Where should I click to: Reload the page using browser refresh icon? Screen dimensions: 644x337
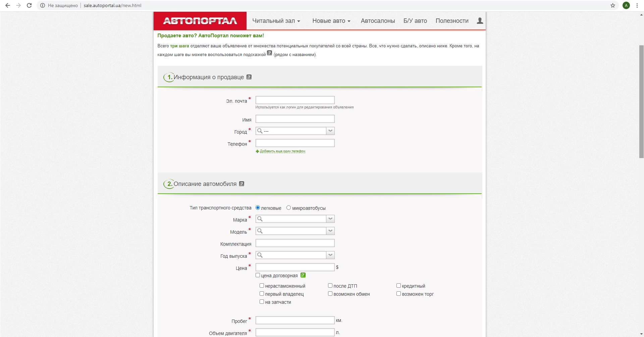click(x=29, y=5)
